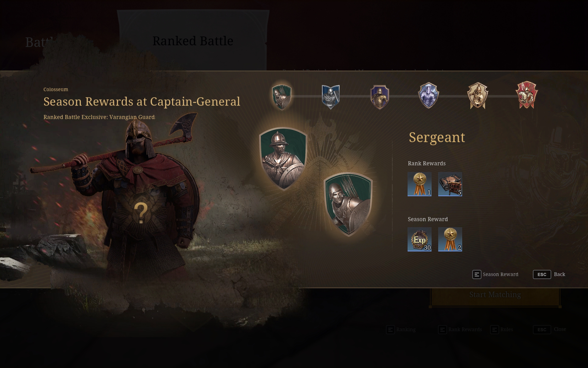Pick the fifth golden rank emblem

click(x=478, y=95)
